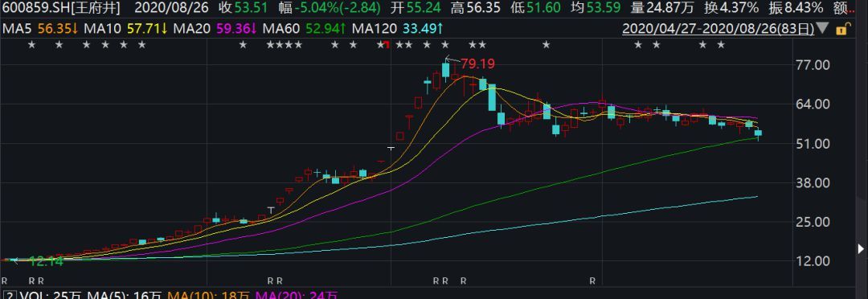This screenshot has width=868, height=299.
Task: Click the MA60 52.94 indicator label
Action: tap(305, 28)
